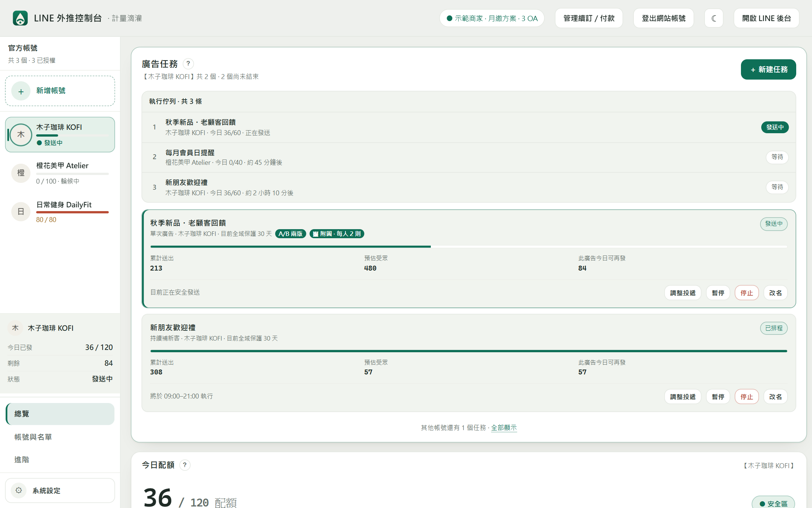Click the 預估受眾 480 value
The height and width of the screenshot is (508, 812).
click(370, 268)
